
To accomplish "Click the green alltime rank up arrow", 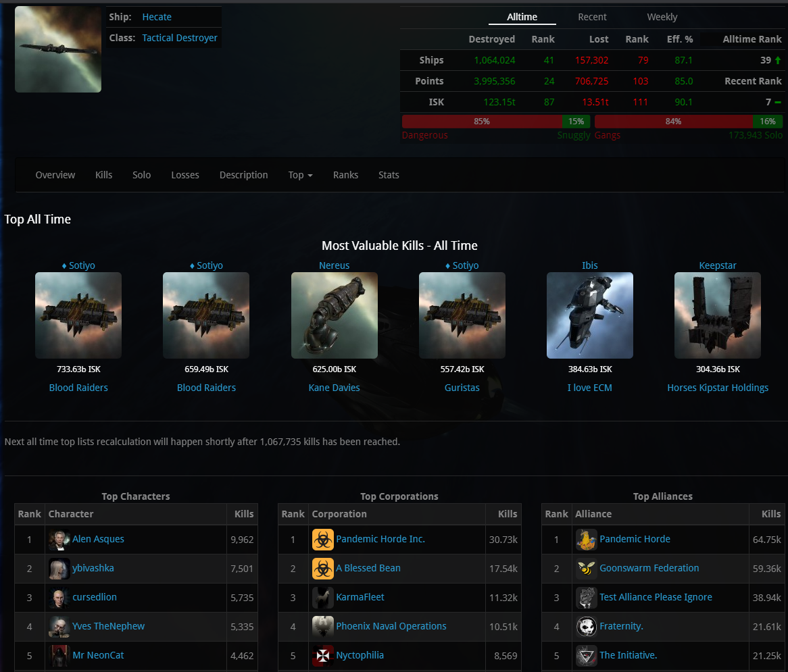I will (778, 60).
